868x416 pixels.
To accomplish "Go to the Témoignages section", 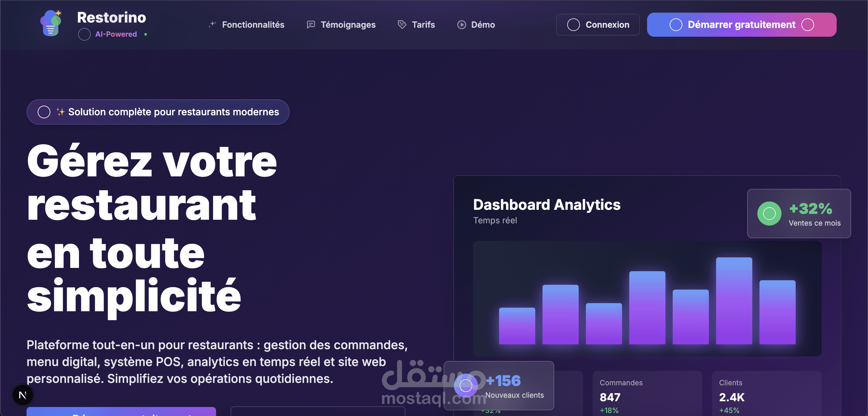I will point(348,25).
